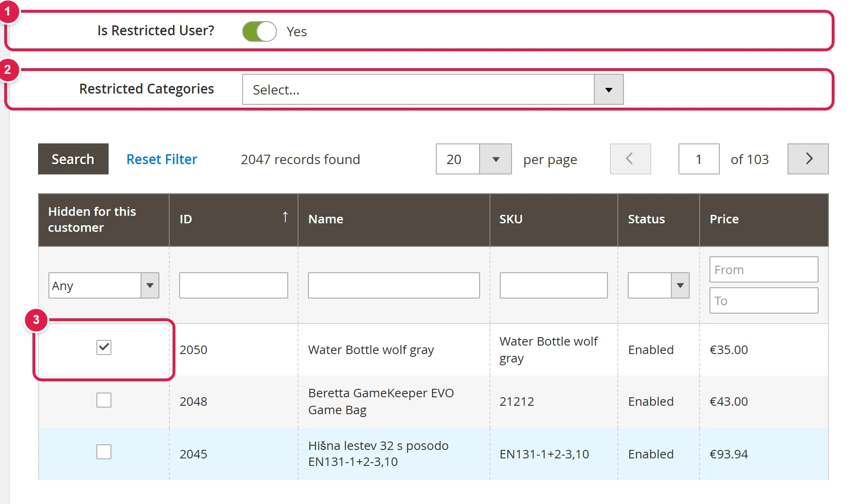Open the Status filter dropdown
The image size is (851, 504).
pyautogui.click(x=658, y=285)
